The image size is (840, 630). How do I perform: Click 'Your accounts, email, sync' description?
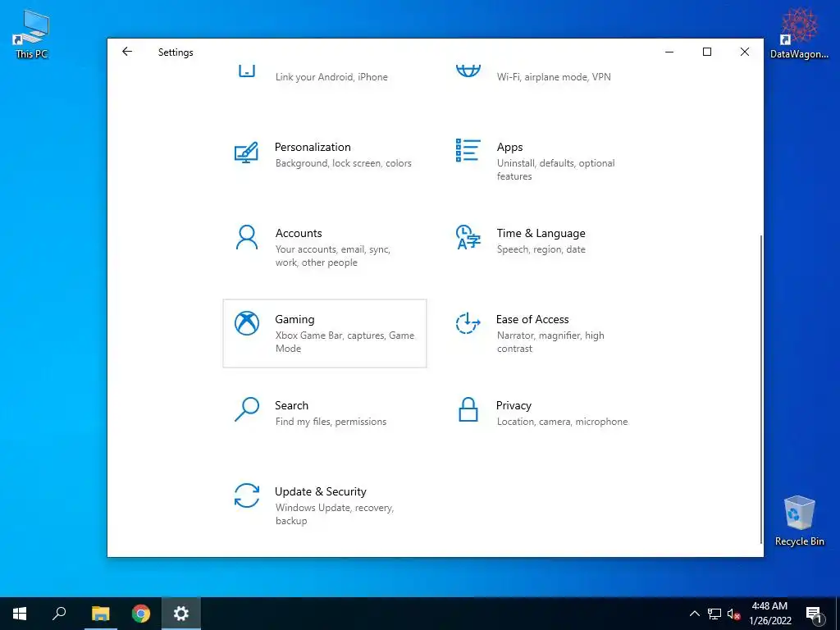tap(333, 256)
